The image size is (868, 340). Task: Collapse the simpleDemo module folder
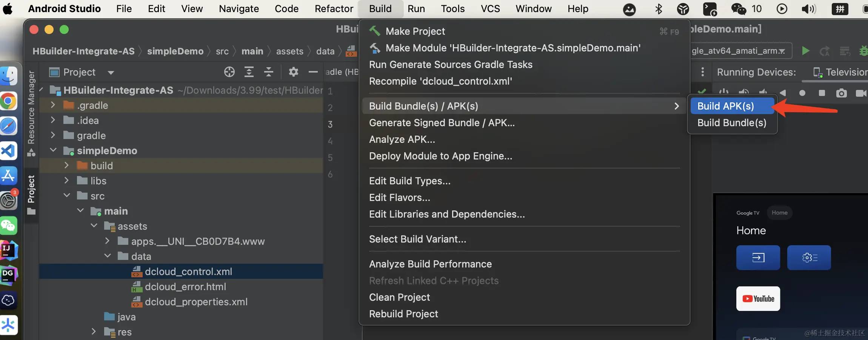point(53,150)
